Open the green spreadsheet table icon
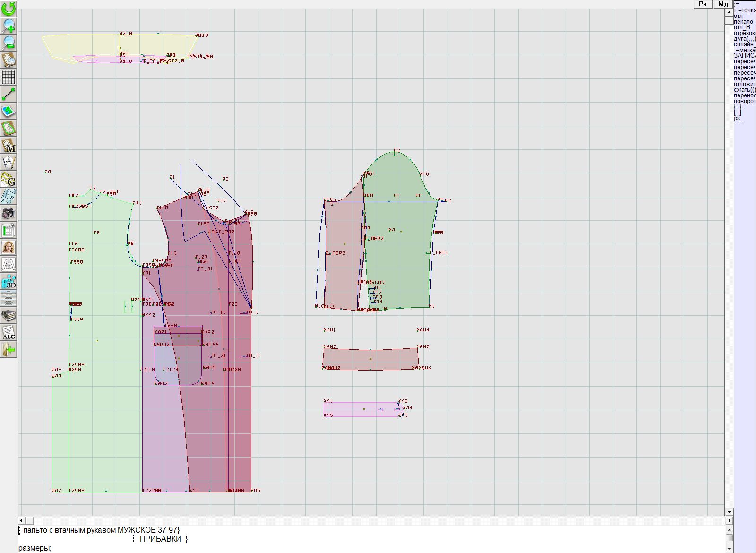 pos(9,231)
